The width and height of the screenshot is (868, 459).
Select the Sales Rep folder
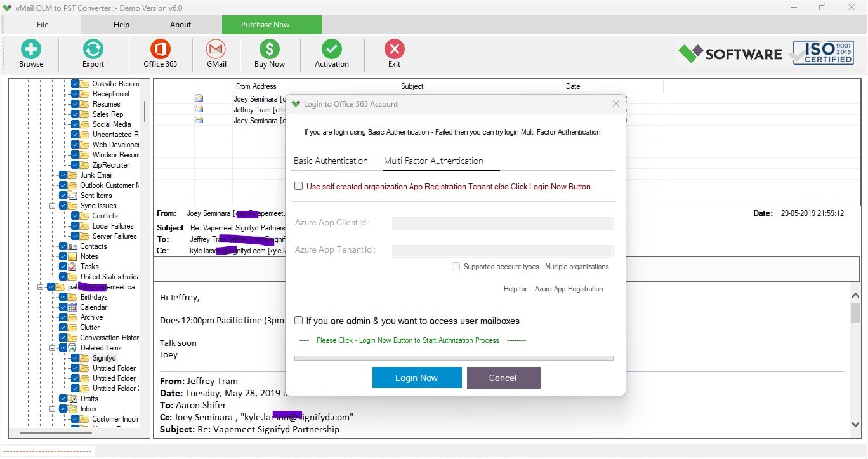point(108,114)
